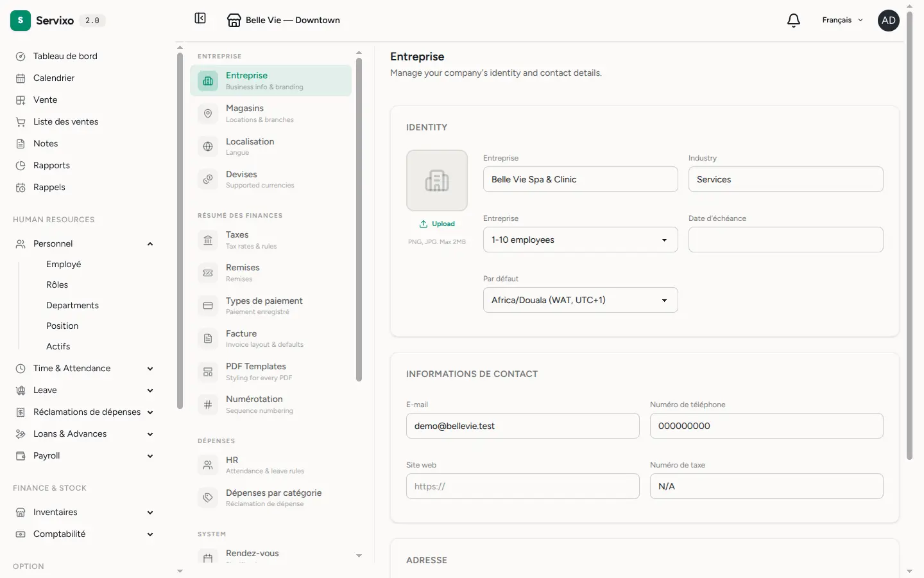This screenshot has height=578, width=924.
Task: Click the notification bell icon
Action: tap(794, 21)
